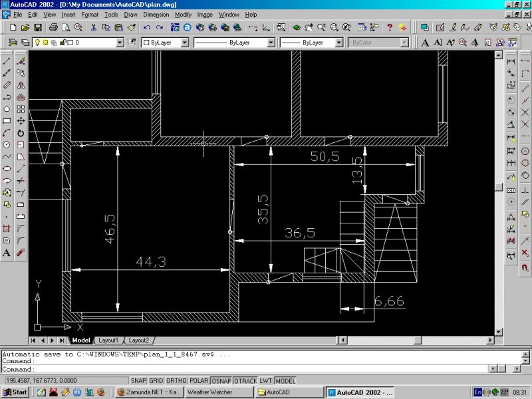Select the Move tool in Modify toolbar
This screenshot has width=532, height=399.
(x=21, y=120)
